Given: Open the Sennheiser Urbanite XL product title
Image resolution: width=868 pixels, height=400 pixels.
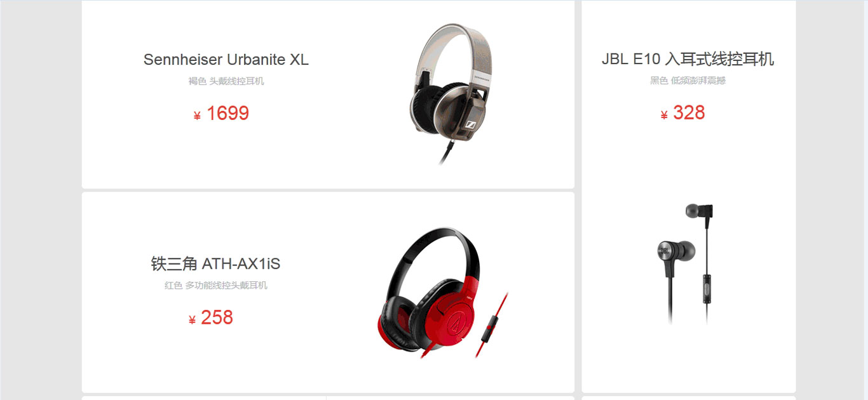Looking at the screenshot, I should [x=226, y=60].
